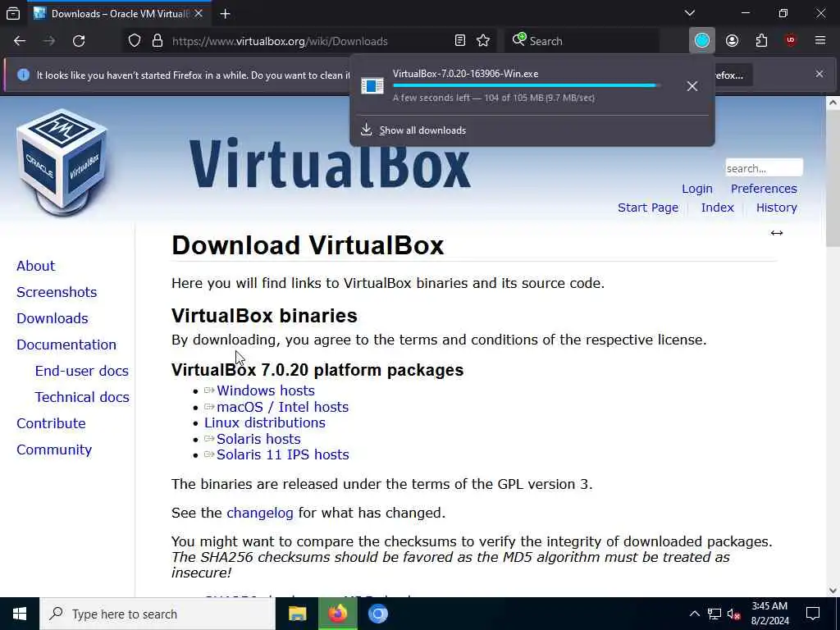Close the Downloads – Oracle VM VirtualBox tab
Screen dimensions: 840x630
199,13
